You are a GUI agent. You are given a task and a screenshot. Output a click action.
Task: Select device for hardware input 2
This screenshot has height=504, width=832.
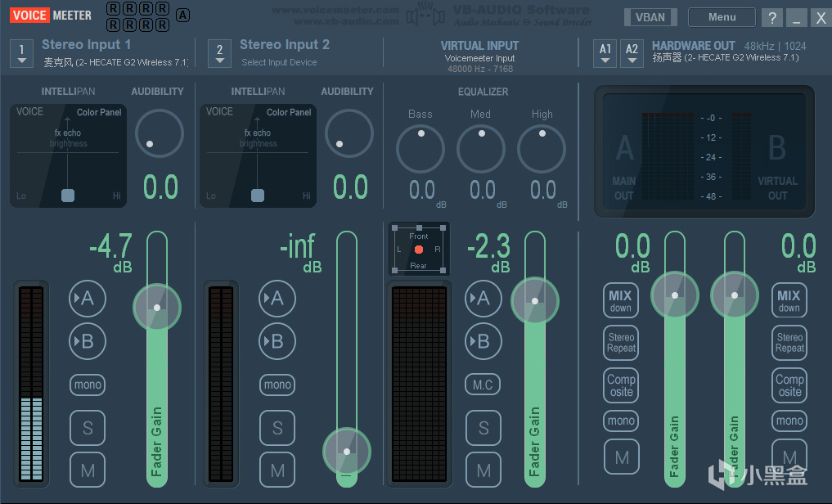[x=220, y=53]
